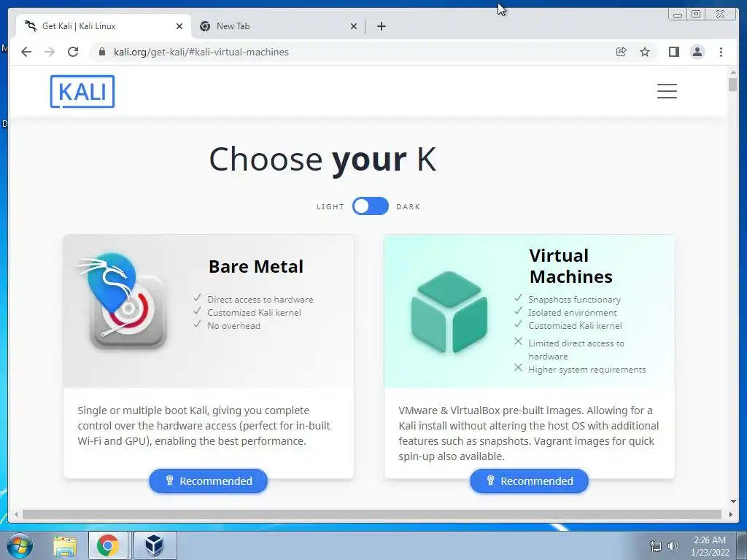
Task: Open the Chrome profile avatar
Action: click(x=697, y=52)
